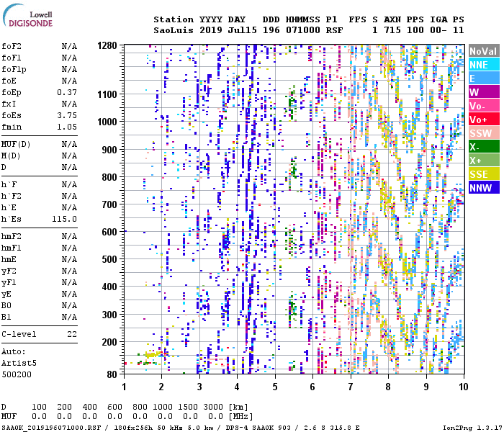
Task: Select the SSW light pink legend entry
Action: 483,133
